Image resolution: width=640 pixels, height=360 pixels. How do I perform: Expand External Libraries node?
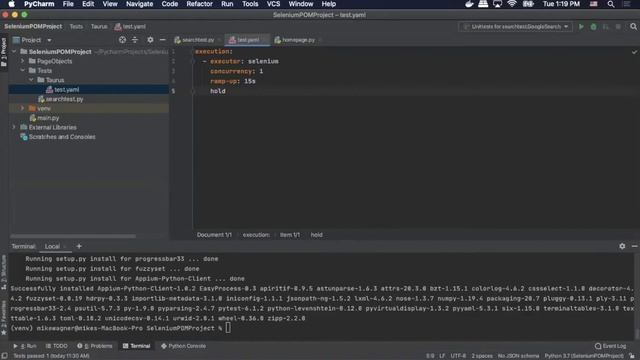click(14, 127)
